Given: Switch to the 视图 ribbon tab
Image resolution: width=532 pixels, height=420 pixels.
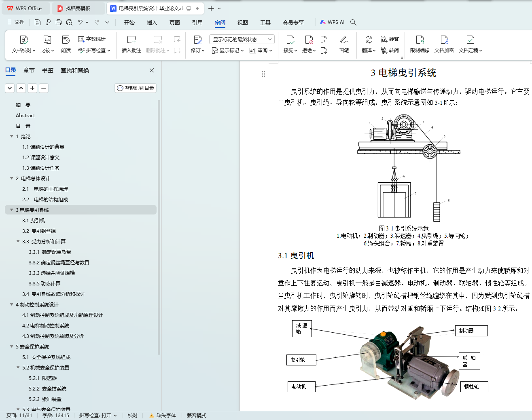Looking at the screenshot, I should tap(243, 23).
